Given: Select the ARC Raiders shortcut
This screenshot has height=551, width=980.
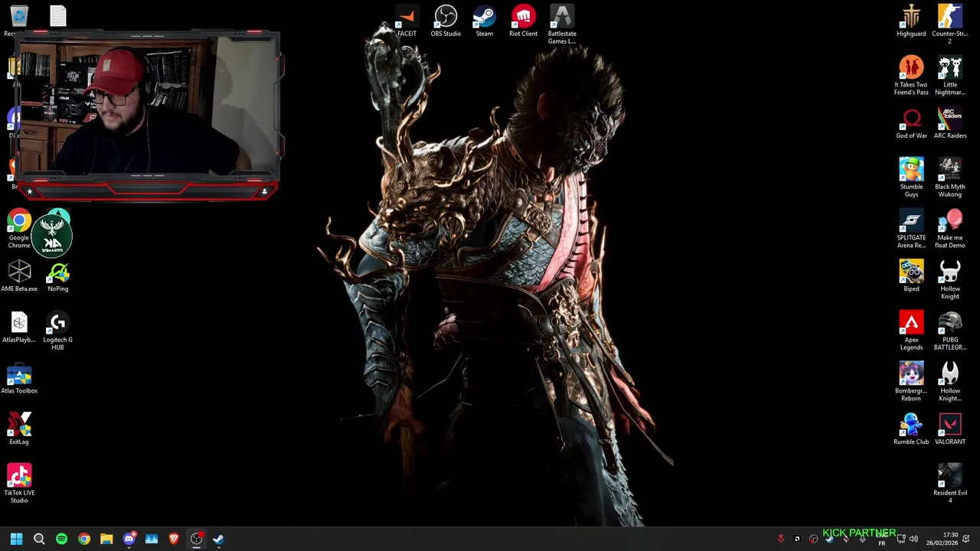Looking at the screenshot, I should pos(950,123).
